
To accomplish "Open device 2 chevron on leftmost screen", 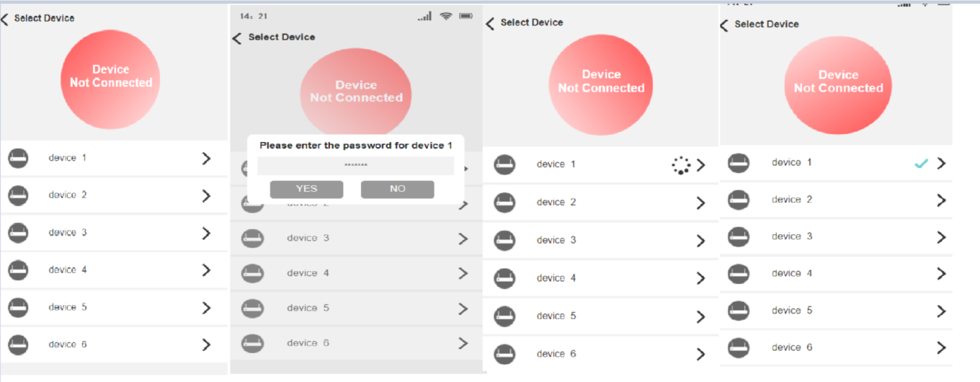I will tap(207, 195).
